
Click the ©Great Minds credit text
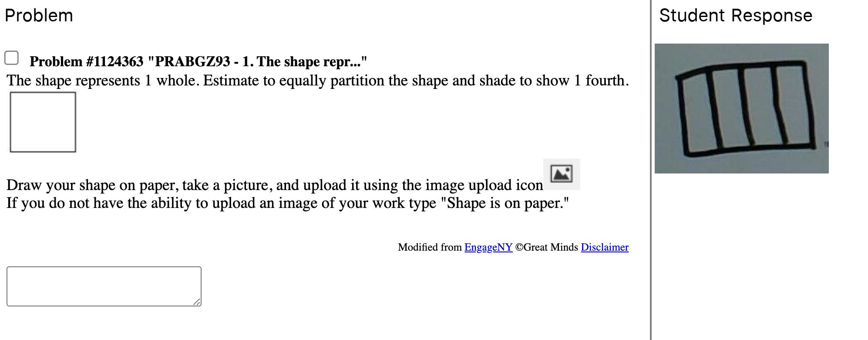tap(546, 247)
